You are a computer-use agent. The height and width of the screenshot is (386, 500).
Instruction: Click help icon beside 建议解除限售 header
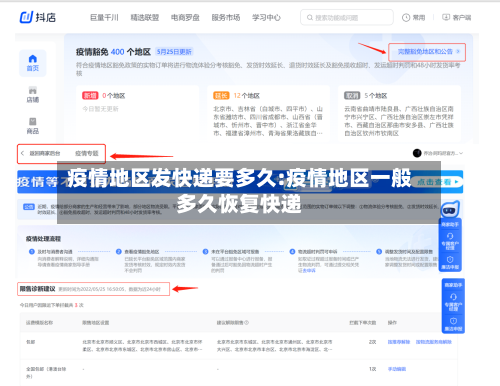(247, 322)
